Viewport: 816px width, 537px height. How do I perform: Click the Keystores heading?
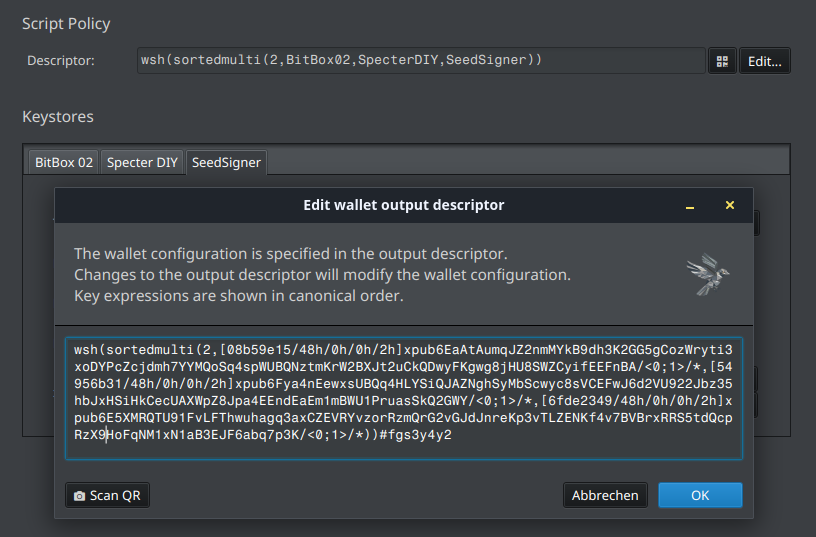pos(58,117)
